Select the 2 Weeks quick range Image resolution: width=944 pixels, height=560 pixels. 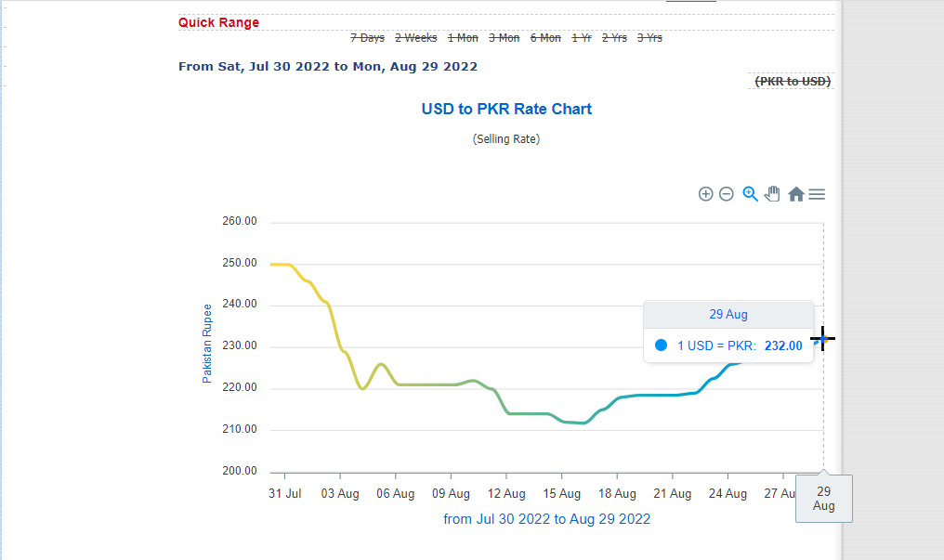[416, 38]
